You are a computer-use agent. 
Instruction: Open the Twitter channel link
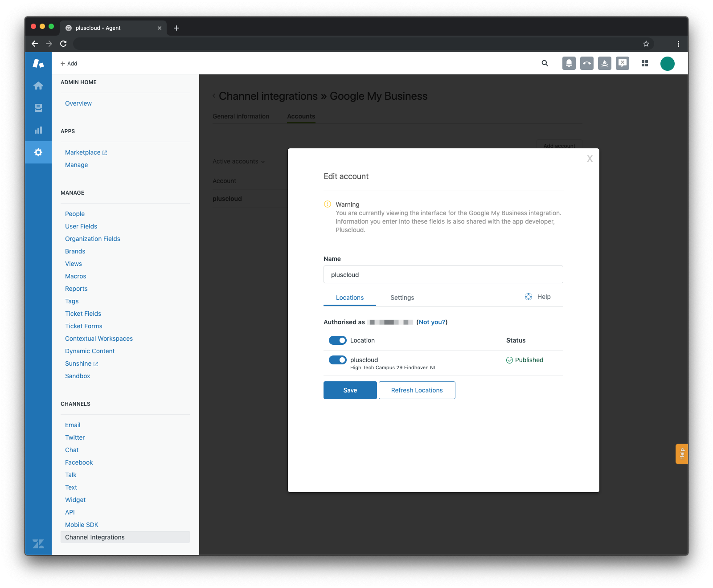(75, 437)
